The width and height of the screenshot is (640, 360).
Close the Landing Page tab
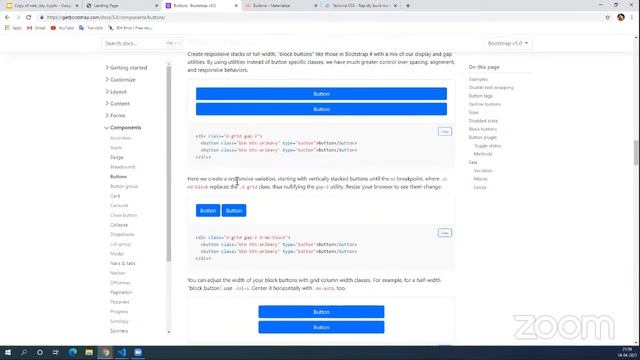pos(157,6)
